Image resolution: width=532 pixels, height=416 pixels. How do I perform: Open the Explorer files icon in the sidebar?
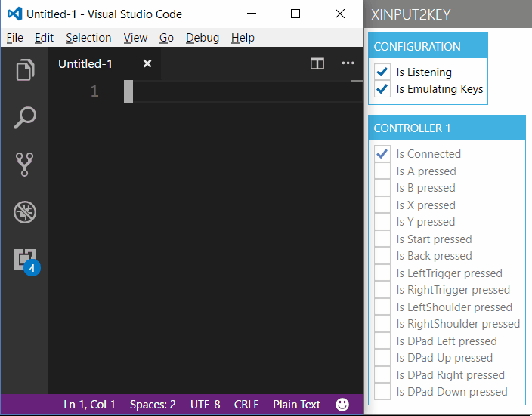pyautogui.click(x=25, y=70)
